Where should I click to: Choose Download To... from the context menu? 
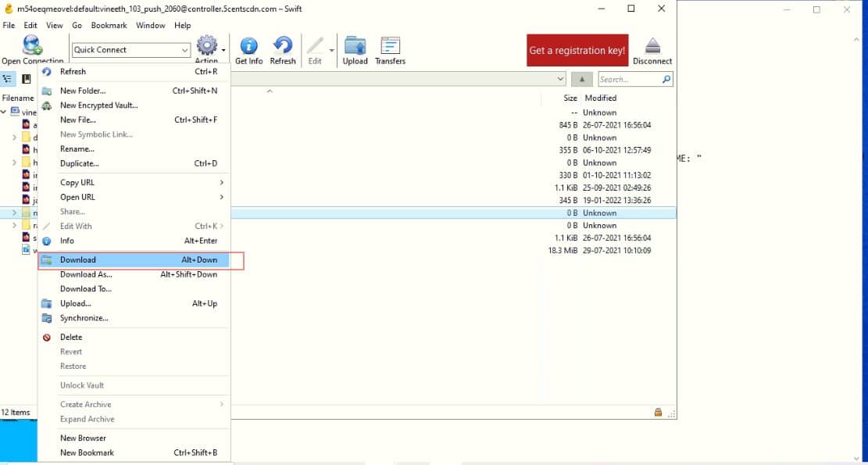tap(134, 289)
